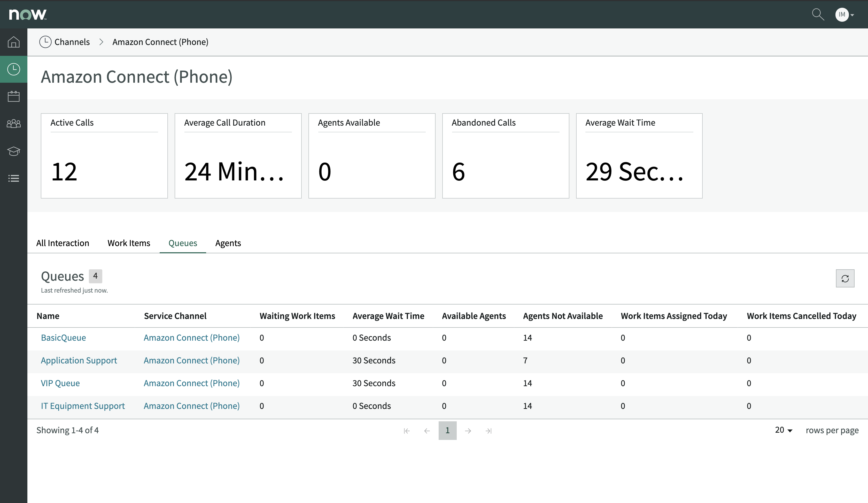Click the Abandoned Calls card

pyautogui.click(x=506, y=156)
